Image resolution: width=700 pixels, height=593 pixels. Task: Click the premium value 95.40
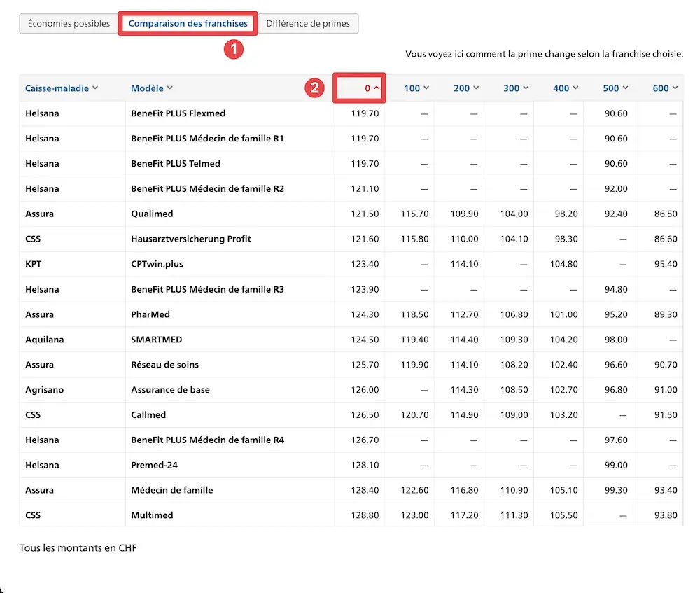pos(666,264)
